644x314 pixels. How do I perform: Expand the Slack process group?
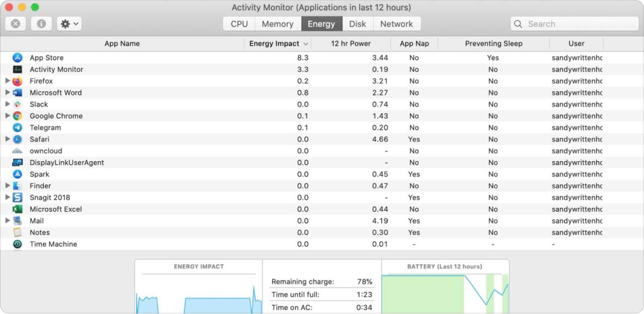point(8,104)
